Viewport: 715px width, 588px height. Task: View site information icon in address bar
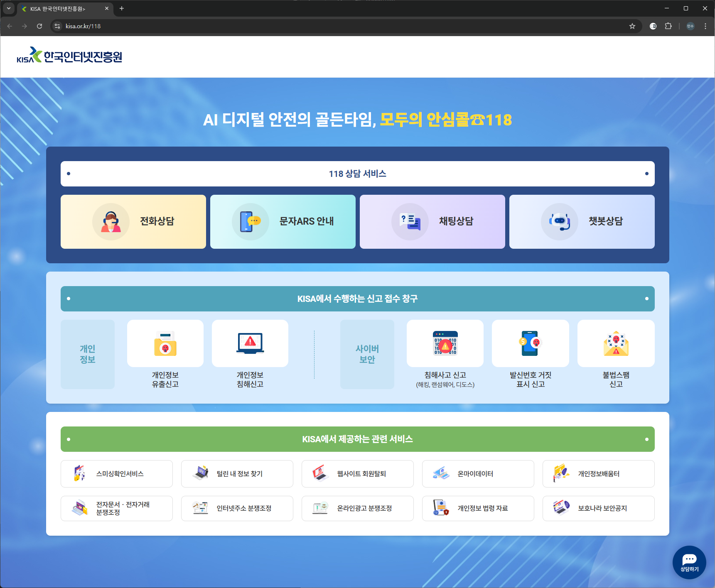pyautogui.click(x=57, y=26)
